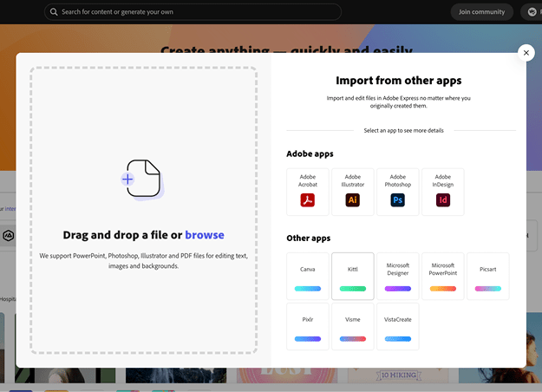Select the Adobe InDesign import card
Image resolution: width=542 pixels, height=392 pixels.
[x=443, y=192]
